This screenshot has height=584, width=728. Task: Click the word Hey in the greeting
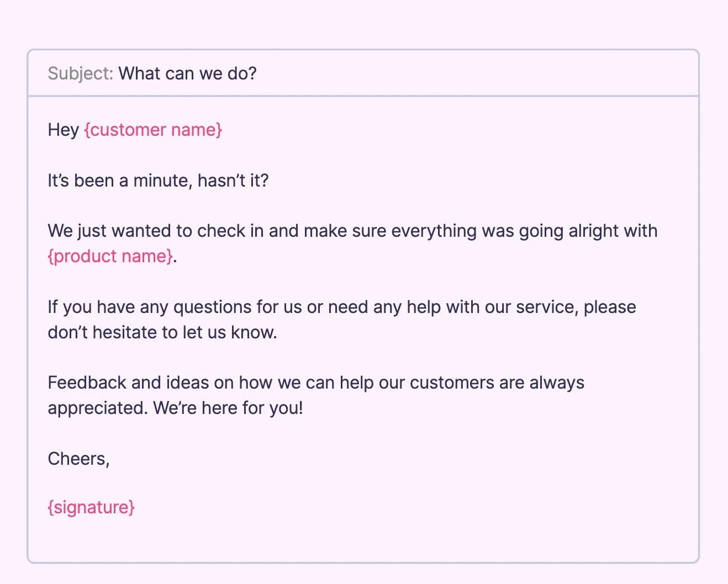coord(64,130)
